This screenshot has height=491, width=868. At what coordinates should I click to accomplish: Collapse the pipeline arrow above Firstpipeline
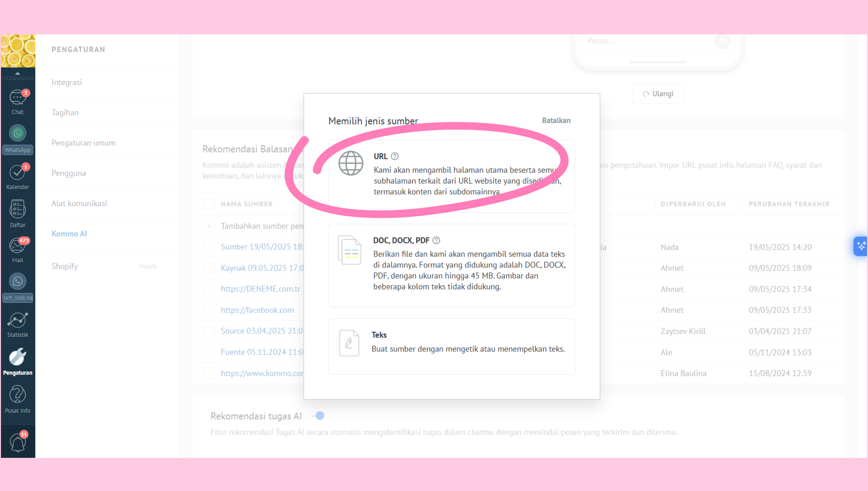click(x=18, y=73)
